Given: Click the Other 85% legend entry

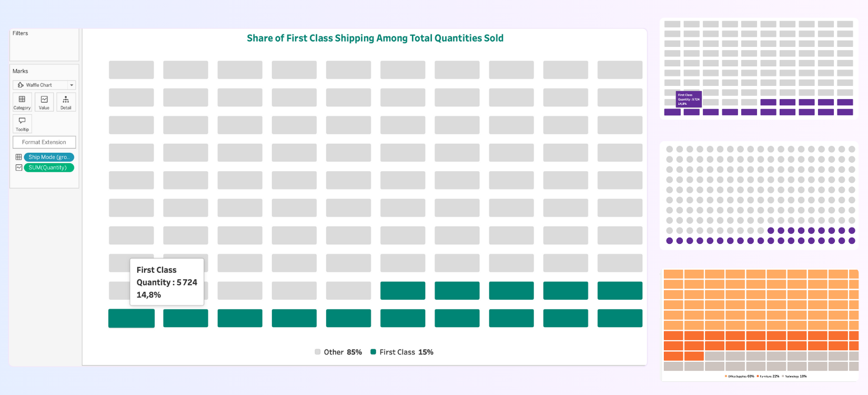Looking at the screenshot, I should click(x=338, y=352).
